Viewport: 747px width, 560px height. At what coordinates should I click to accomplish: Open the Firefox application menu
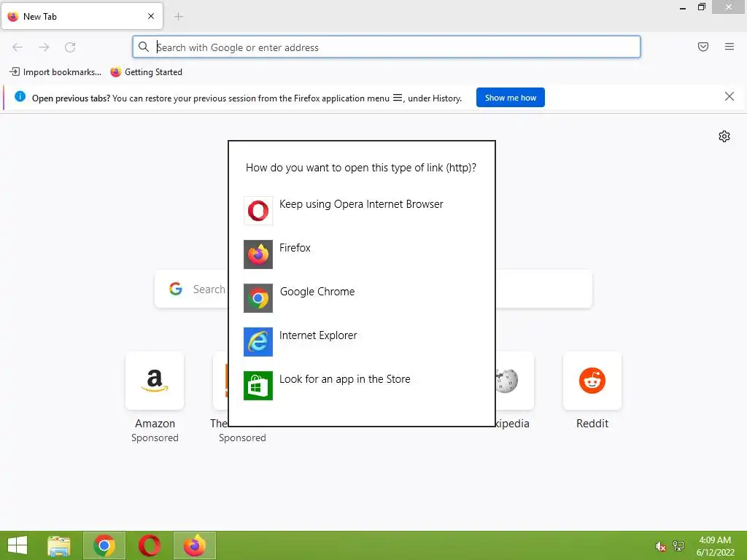click(x=729, y=47)
